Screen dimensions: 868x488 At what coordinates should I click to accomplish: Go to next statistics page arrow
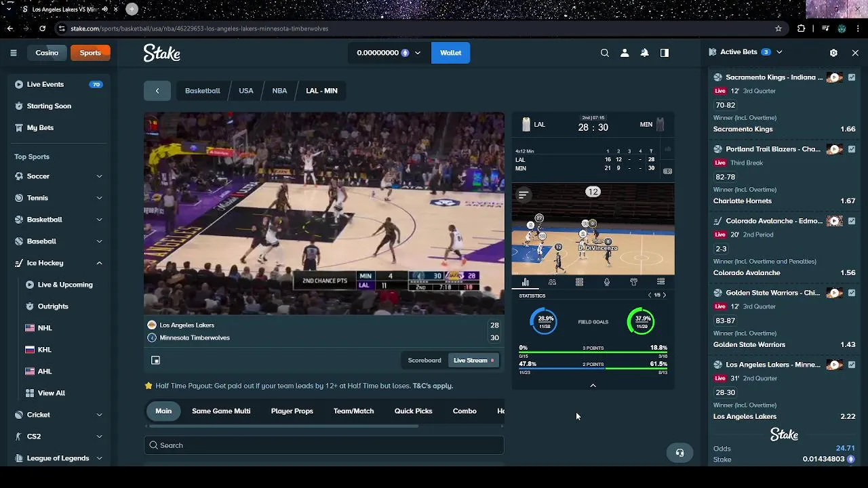tap(665, 296)
